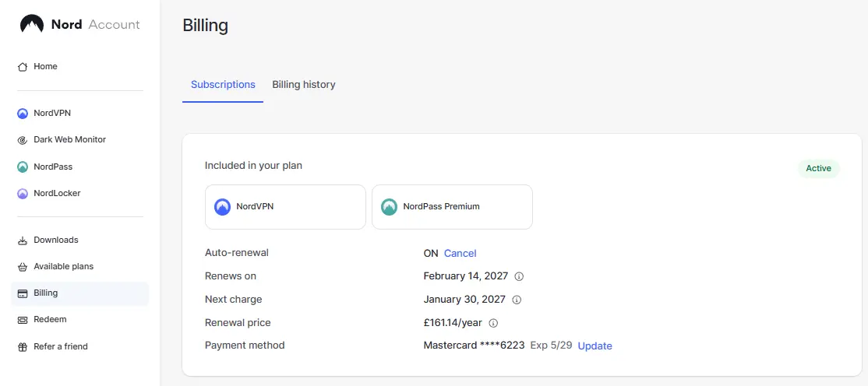Open the NordLocker sidebar icon
868x386 pixels.
tap(23, 194)
